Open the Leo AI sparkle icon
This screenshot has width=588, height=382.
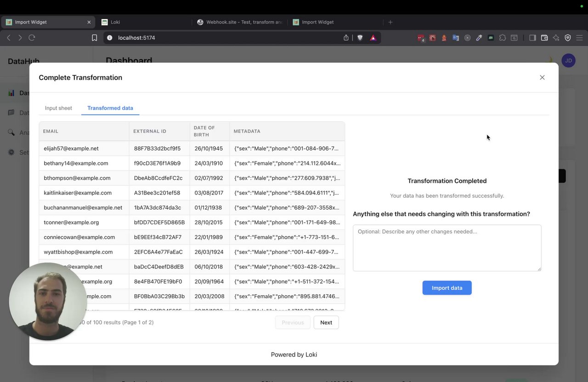coord(556,38)
